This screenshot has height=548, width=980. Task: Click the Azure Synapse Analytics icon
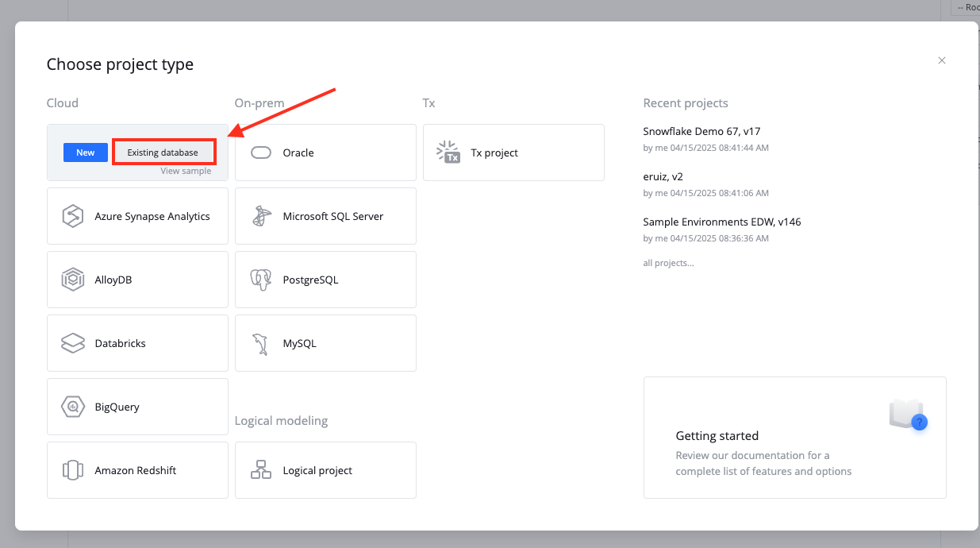[72, 216]
